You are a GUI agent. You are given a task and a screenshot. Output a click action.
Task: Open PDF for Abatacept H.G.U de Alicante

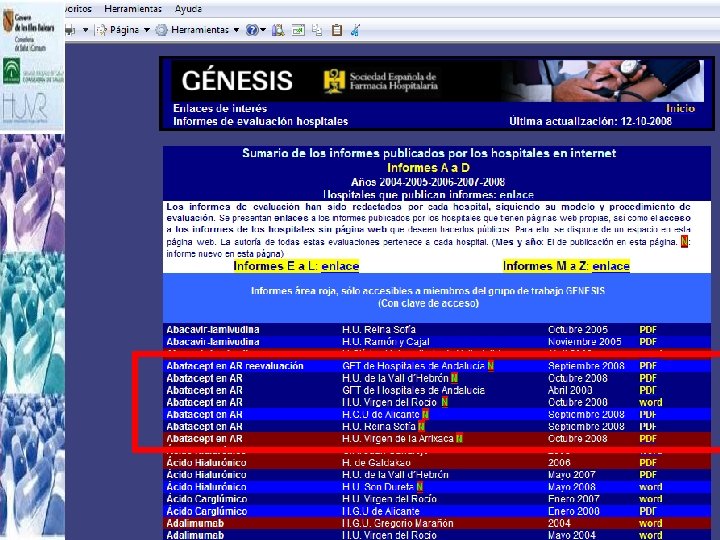648,414
